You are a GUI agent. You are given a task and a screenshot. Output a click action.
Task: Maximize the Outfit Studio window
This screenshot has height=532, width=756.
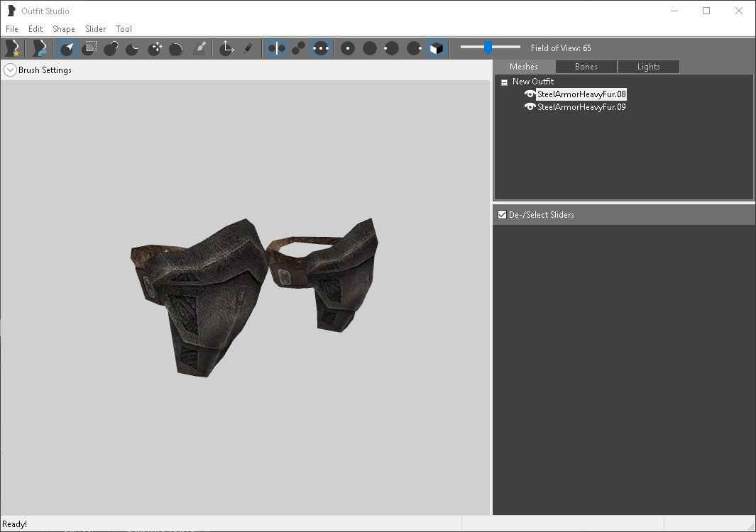(706, 11)
